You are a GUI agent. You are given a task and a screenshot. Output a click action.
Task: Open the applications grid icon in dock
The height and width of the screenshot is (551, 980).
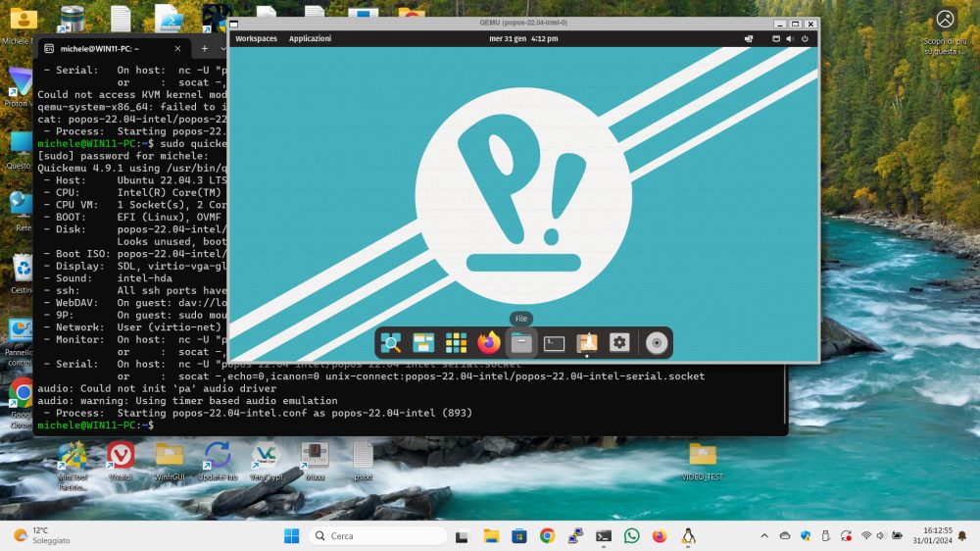point(456,343)
